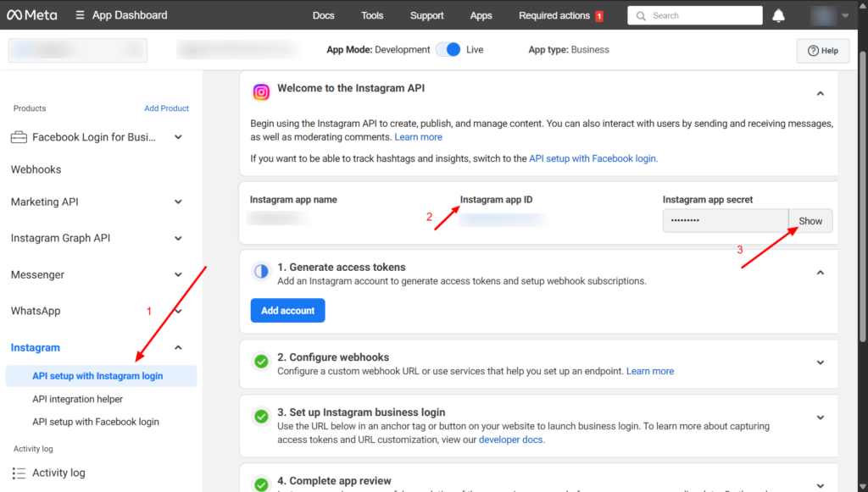Show the Instagram app secret
Image resolution: width=868 pixels, height=492 pixels.
pyautogui.click(x=810, y=221)
